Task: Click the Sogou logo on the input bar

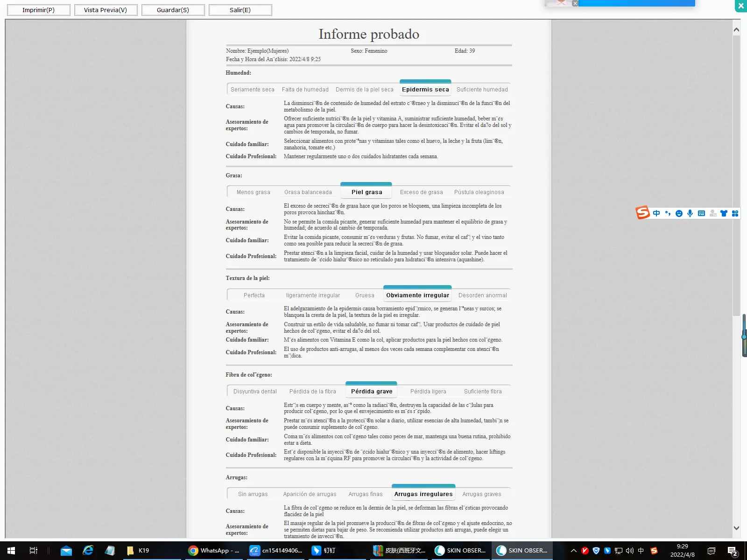Action: (642, 213)
